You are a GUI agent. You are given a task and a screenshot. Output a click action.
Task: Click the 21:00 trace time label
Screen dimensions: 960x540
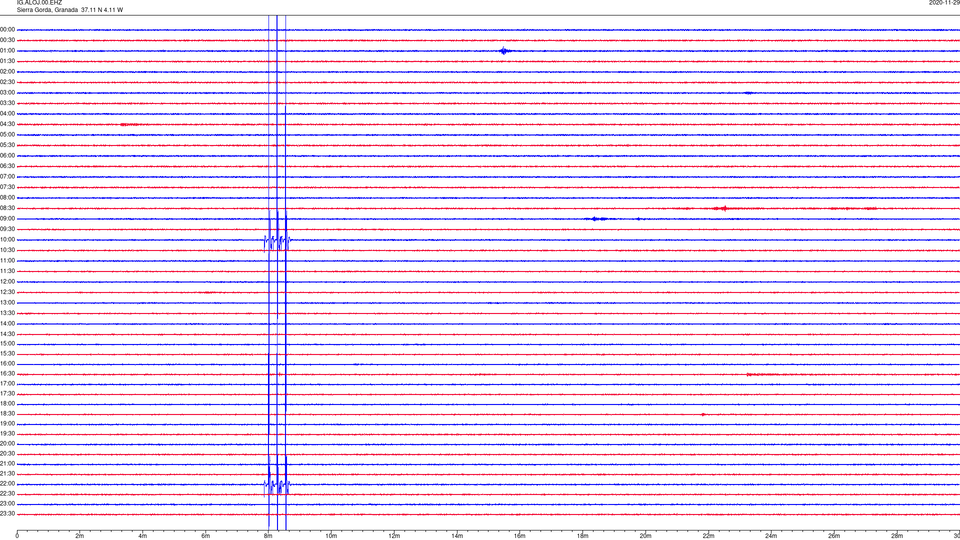tap(7, 463)
